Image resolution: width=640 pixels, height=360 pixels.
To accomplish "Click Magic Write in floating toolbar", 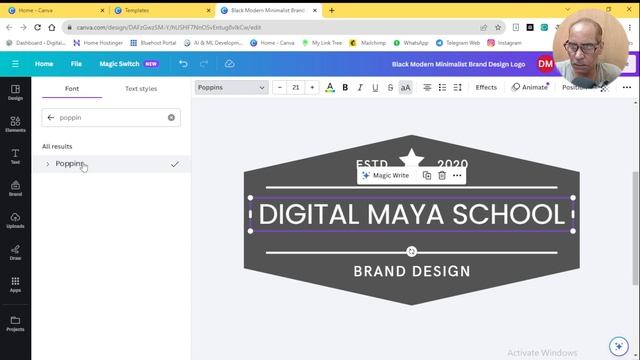I will point(385,176).
